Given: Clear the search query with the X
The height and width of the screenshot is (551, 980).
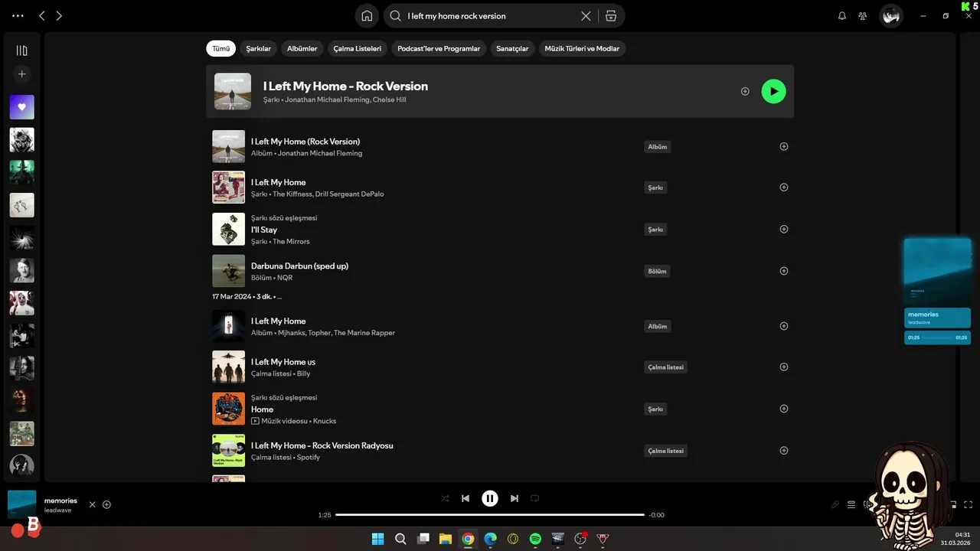Looking at the screenshot, I should [586, 16].
